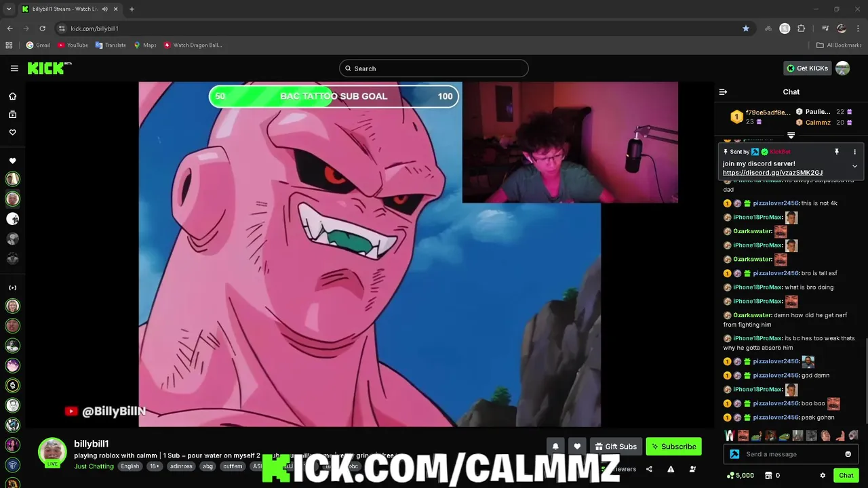Follow billybill1 with the heart button
The height and width of the screenshot is (488, 868).
[577, 447]
